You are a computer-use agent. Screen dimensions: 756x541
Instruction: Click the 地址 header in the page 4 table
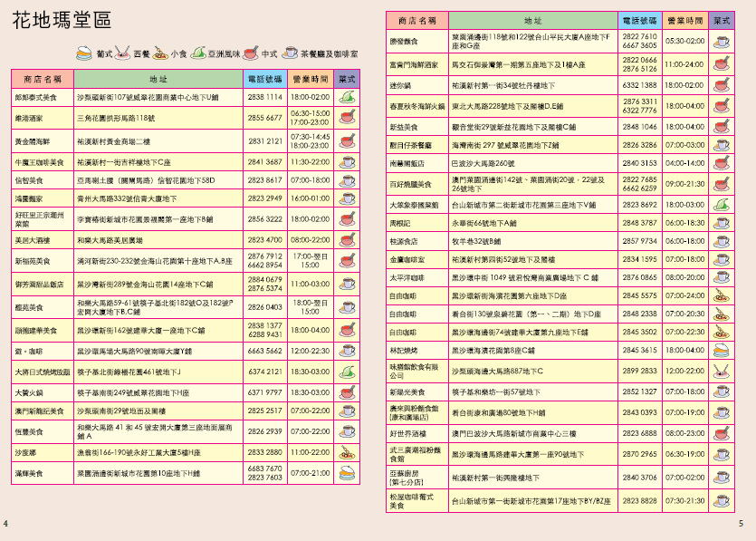coord(158,79)
